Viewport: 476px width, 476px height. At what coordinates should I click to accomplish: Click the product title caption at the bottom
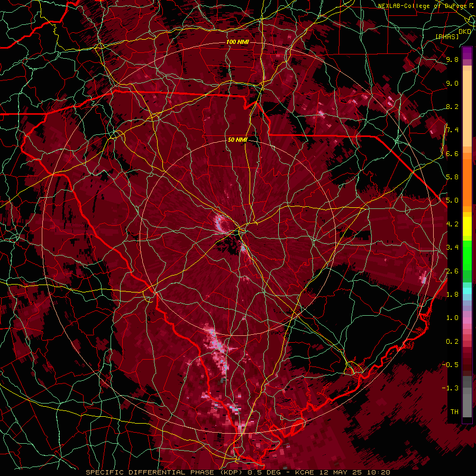[238, 472]
